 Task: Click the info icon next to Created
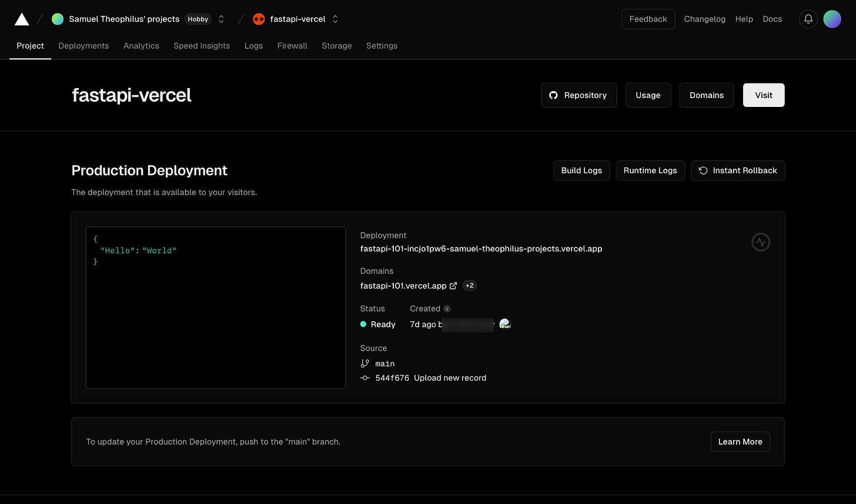pyautogui.click(x=447, y=308)
